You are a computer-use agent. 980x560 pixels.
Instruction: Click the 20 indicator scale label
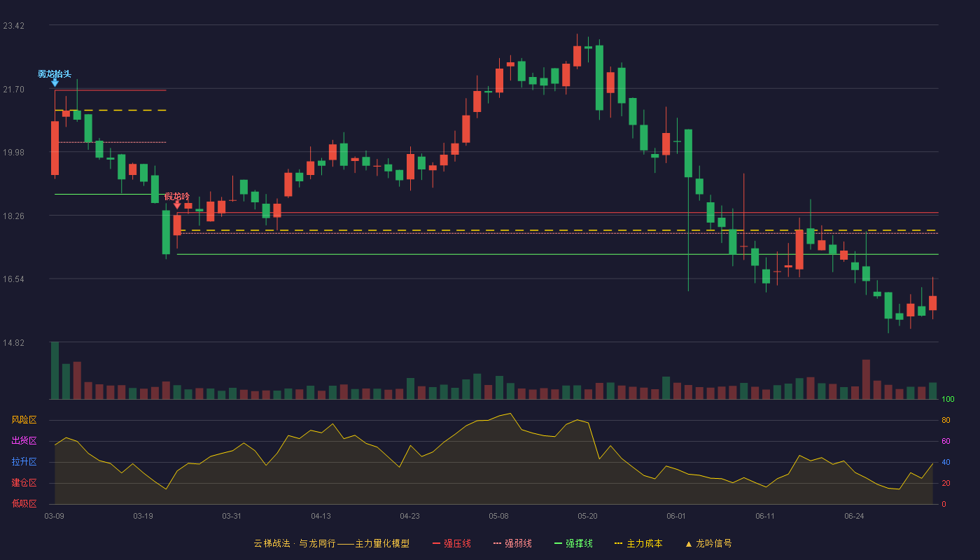pyautogui.click(x=946, y=483)
